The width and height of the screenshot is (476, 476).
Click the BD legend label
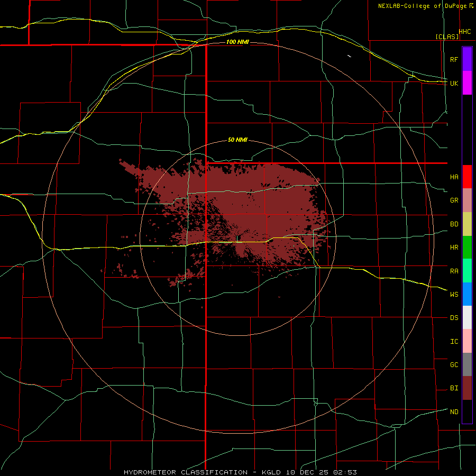(454, 224)
